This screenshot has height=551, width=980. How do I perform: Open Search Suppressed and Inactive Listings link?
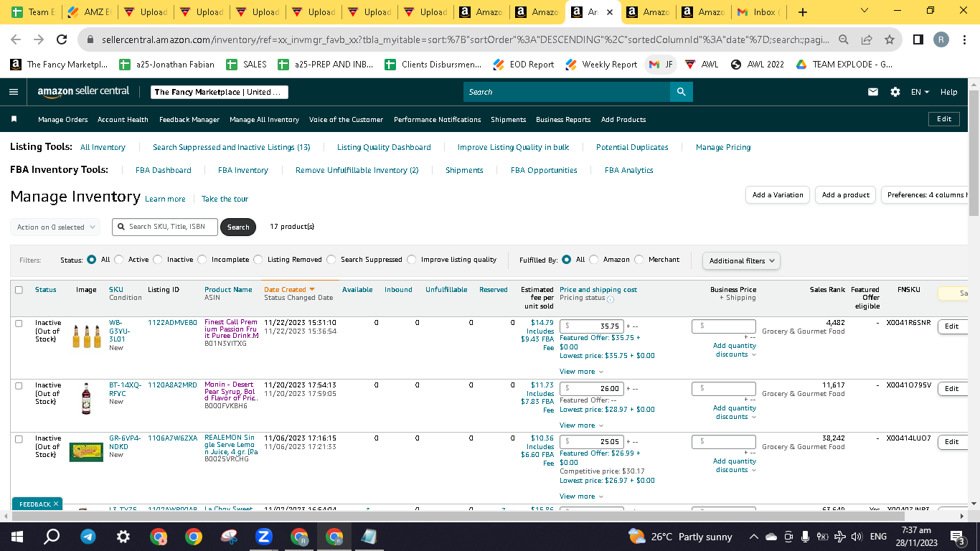click(x=232, y=147)
